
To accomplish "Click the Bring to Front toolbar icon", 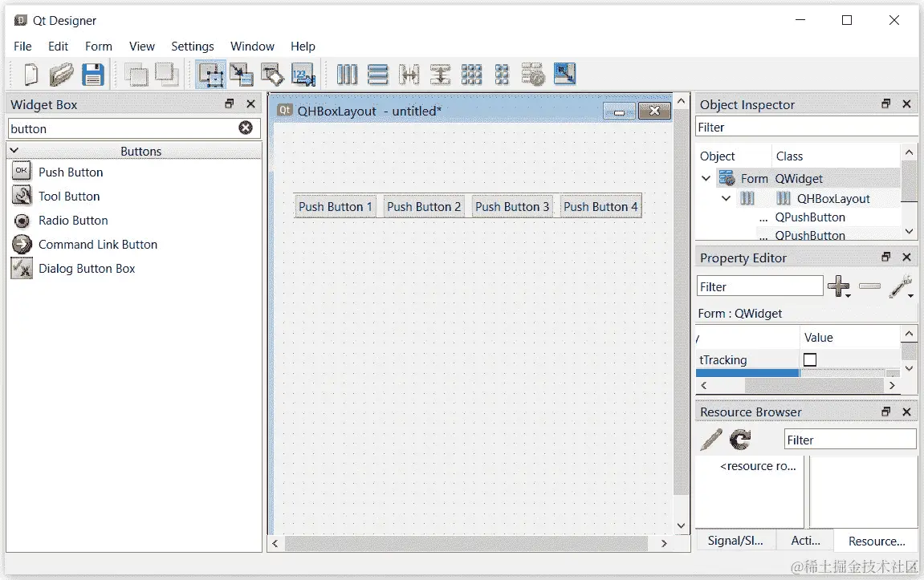I will point(167,75).
